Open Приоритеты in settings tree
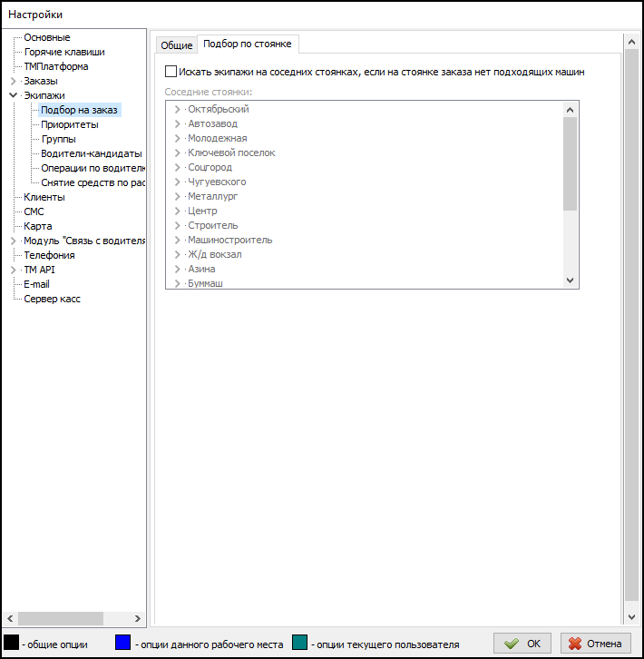Screen dimensions: 644x659 coord(70,124)
